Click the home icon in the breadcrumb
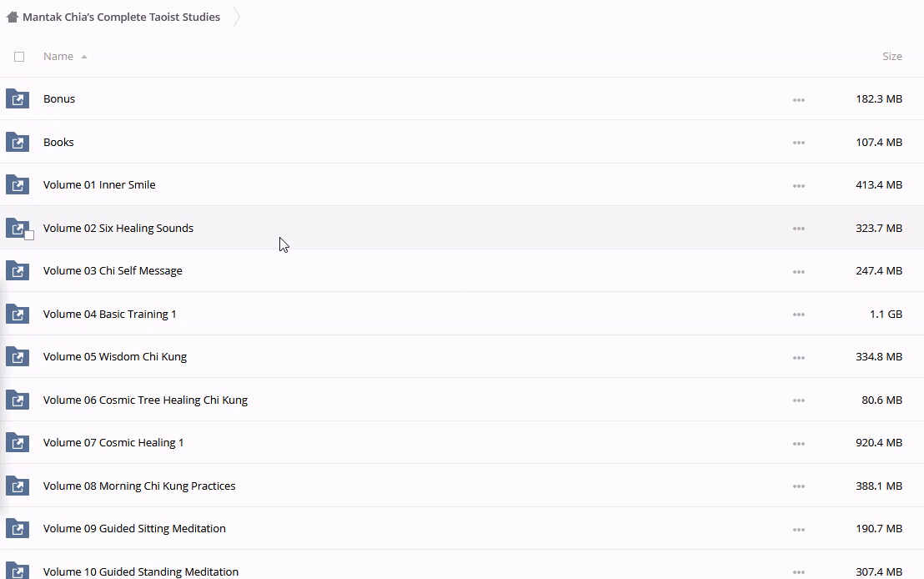 (12, 17)
